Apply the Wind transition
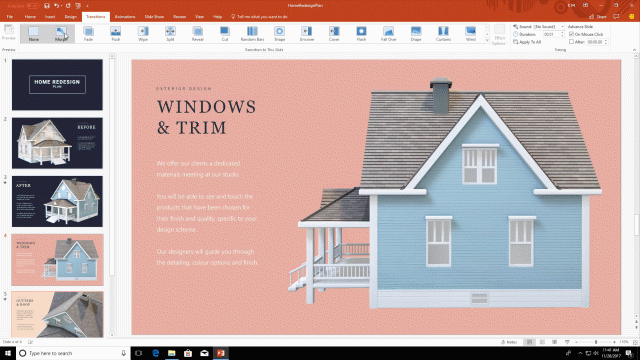Screen dimensions: 640x360 [471, 33]
